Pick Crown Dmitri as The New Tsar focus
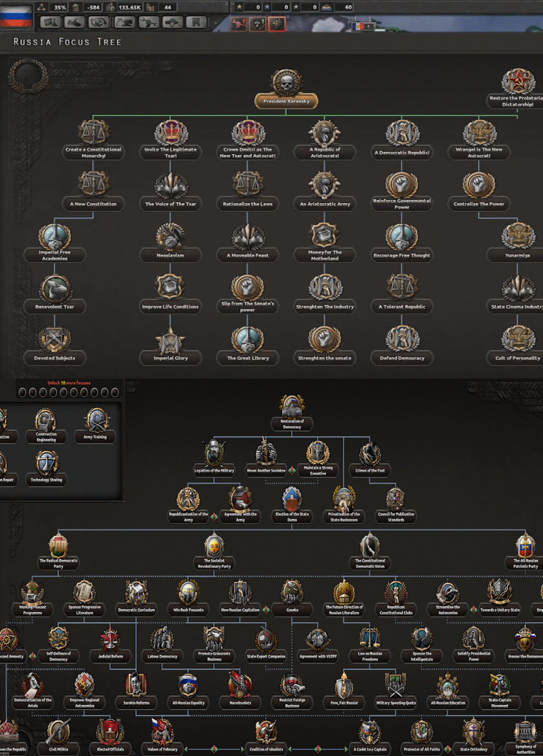The height and width of the screenshot is (756, 543). [248, 139]
